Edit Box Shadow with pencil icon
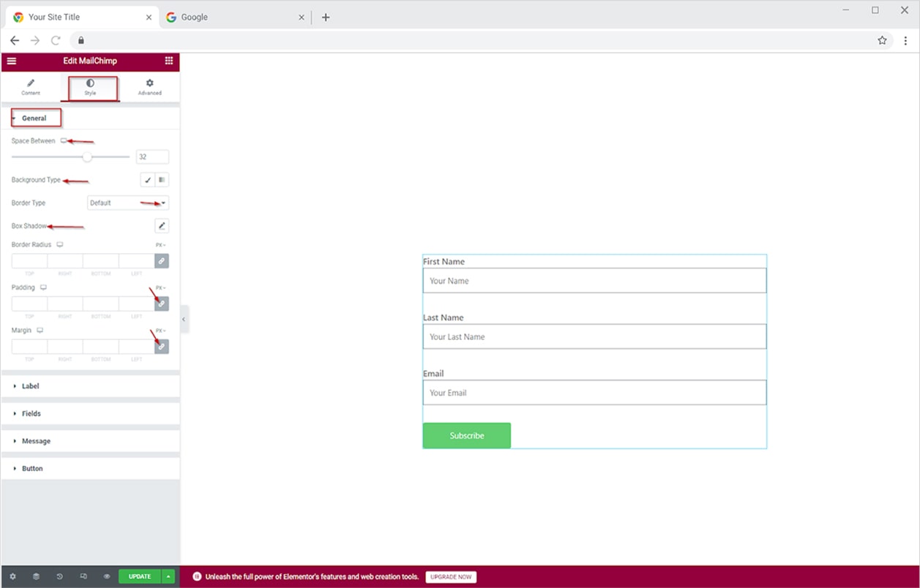The width and height of the screenshot is (920, 588). [162, 226]
